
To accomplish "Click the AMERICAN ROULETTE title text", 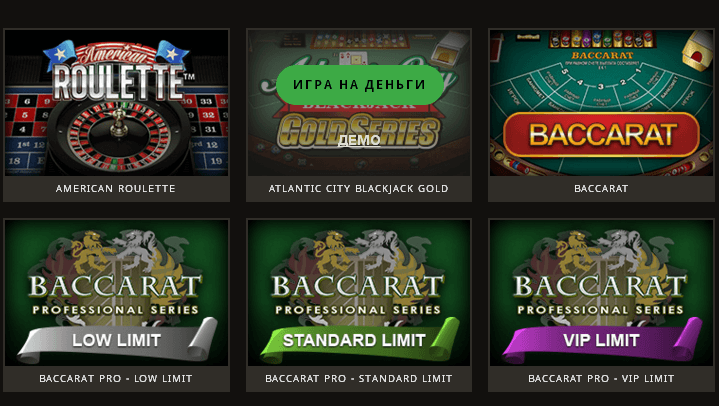I will (116, 188).
